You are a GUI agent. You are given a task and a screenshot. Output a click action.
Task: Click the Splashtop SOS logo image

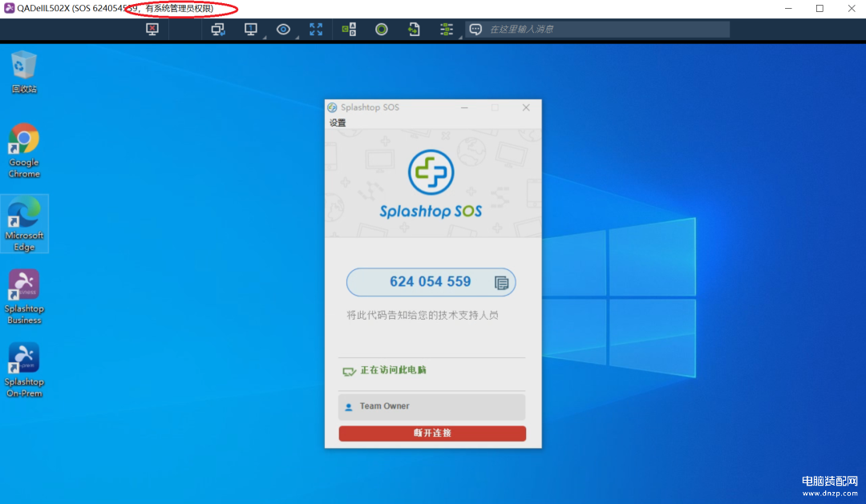(x=431, y=183)
